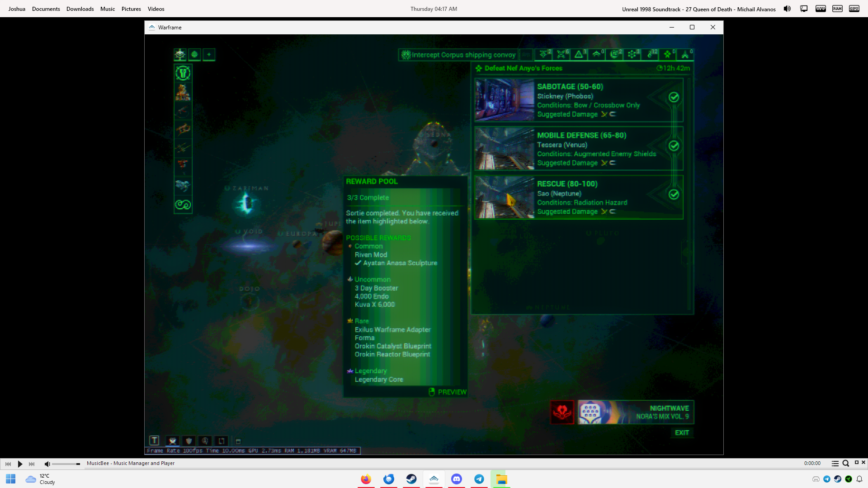Open the triangle alert tab with badge 1

(x=579, y=55)
